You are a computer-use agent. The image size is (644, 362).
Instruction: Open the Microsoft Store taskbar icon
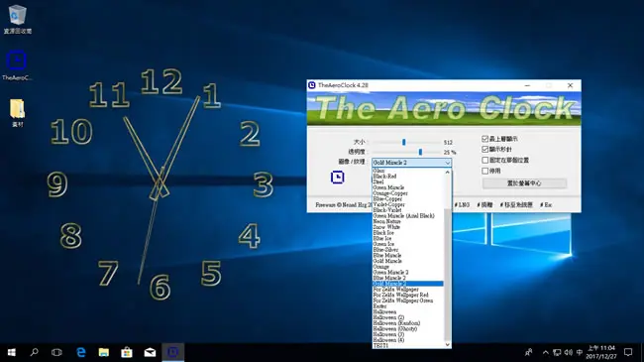click(127, 352)
